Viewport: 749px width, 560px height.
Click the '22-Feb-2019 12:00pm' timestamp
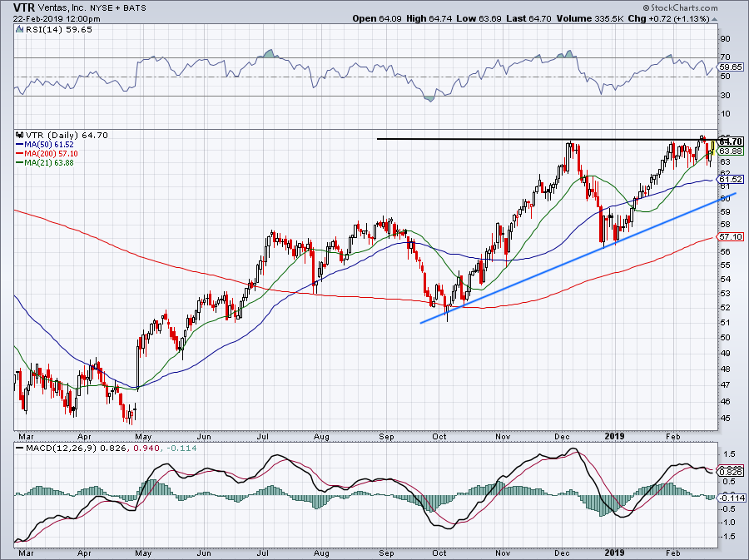pyautogui.click(x=57, y=19)
